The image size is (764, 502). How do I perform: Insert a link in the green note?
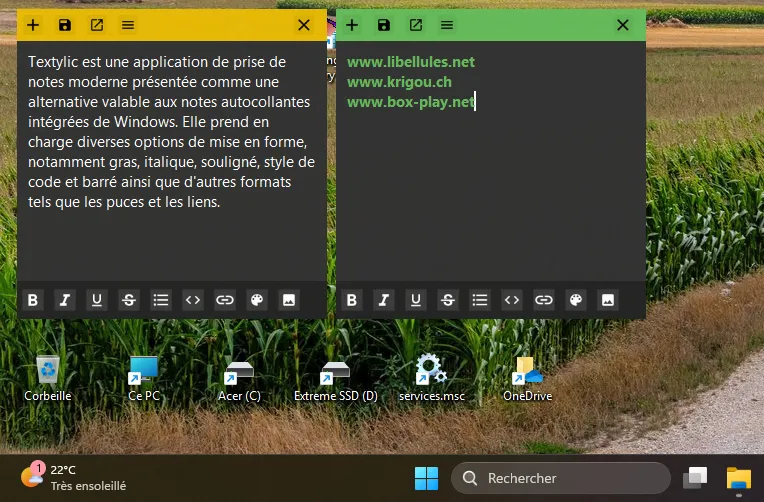pos(544,300)
